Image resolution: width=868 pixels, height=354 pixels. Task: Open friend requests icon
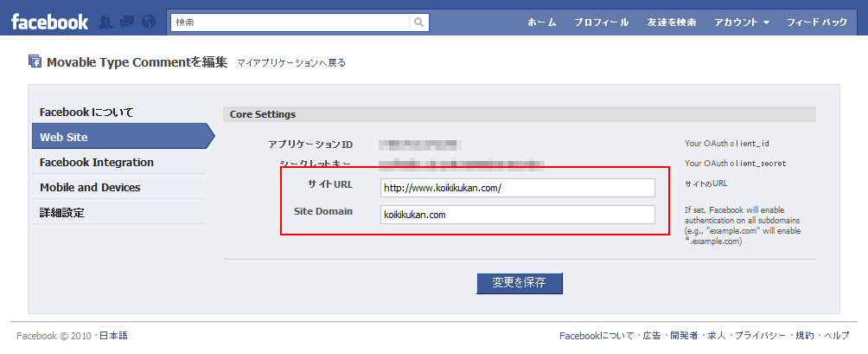(105, 23)
